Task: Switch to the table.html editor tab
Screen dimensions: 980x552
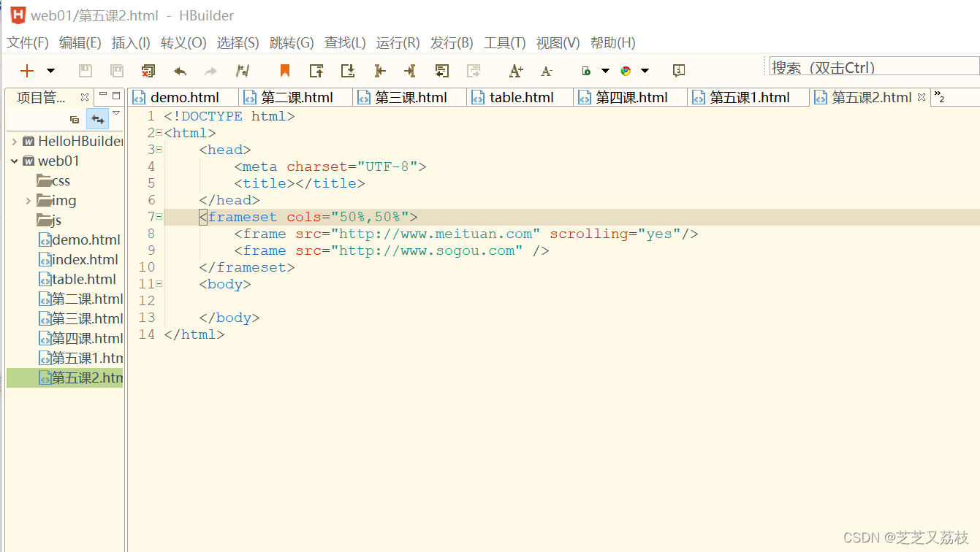Action: [520, 97]
